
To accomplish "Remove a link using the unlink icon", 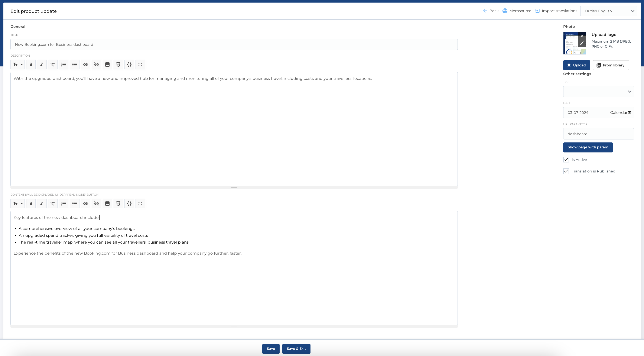I will [96, 65].
